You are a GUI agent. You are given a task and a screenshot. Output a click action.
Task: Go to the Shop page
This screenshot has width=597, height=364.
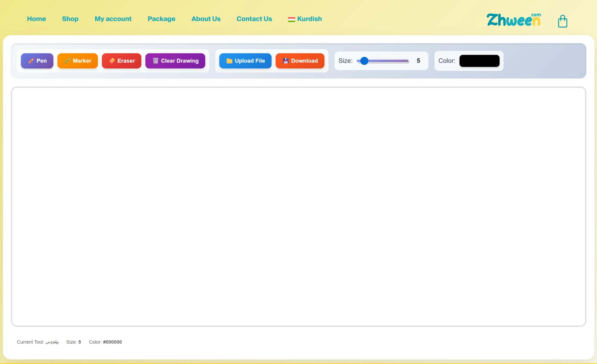pyautogui.click(x=70, y=19)
